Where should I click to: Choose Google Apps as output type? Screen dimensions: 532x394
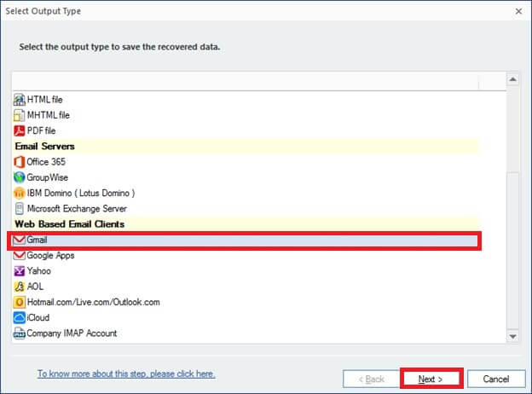(246, 255)
